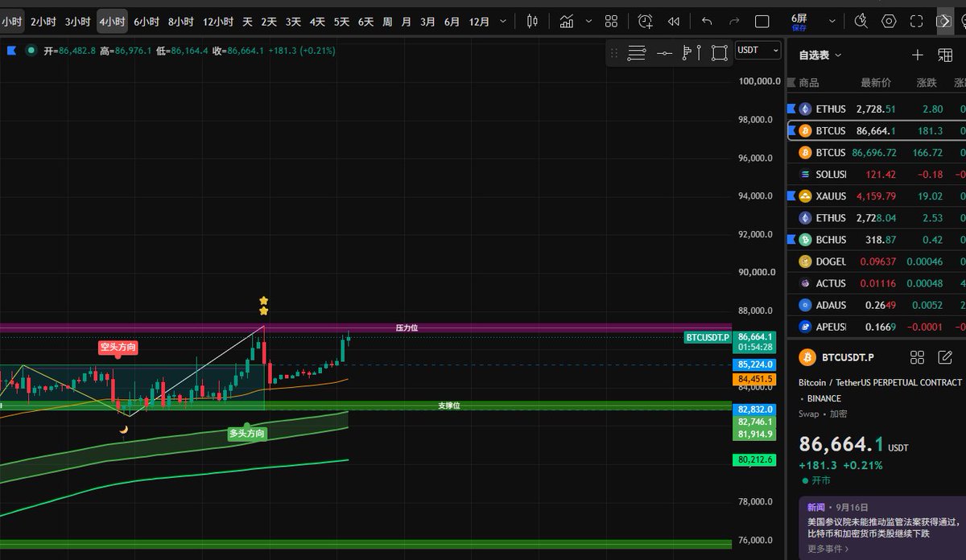
Task: Open the USDT currency dropdown
Action: tap(758, 50)
